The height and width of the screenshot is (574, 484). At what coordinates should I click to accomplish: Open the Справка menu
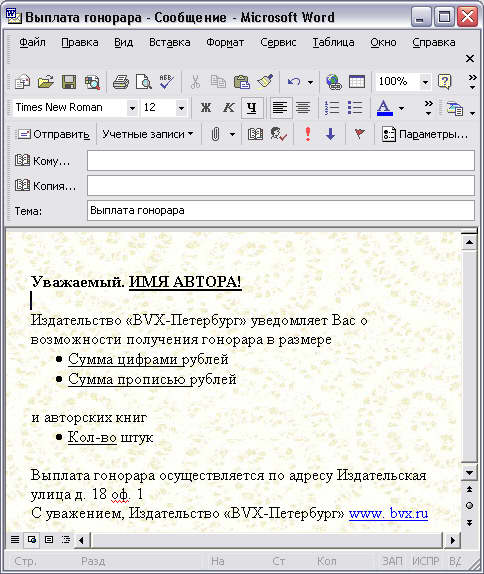[x=434, y=42]
